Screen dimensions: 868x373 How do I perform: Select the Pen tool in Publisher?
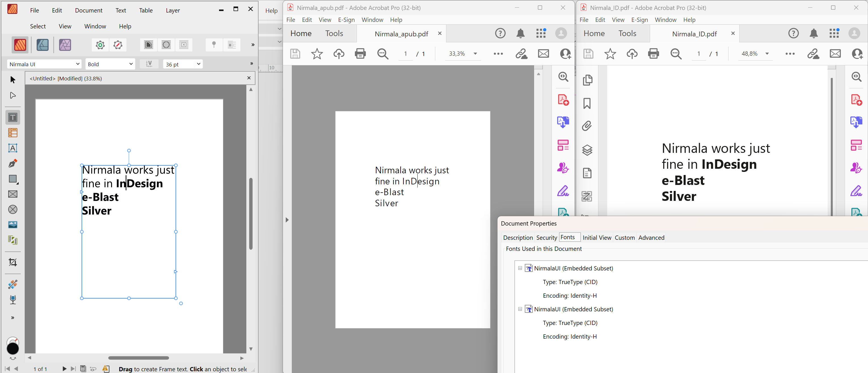pyautogui.click(x=13, y=163)
